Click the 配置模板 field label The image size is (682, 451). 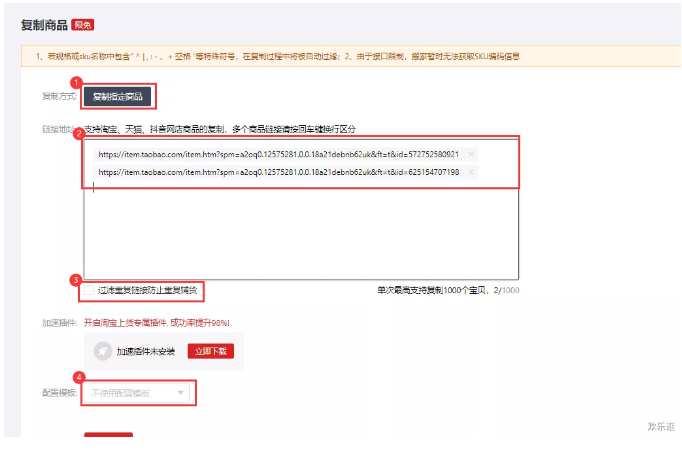click(59, 393)
